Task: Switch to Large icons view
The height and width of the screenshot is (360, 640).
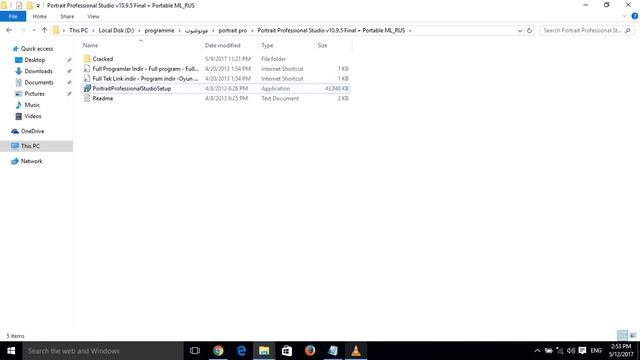Action: (x=633, y=336)
